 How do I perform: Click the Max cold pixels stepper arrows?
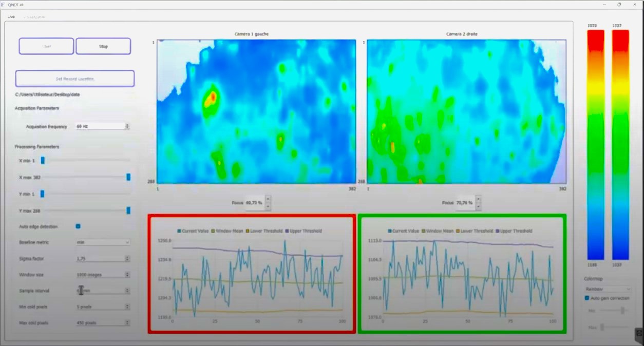coord(127,323)
